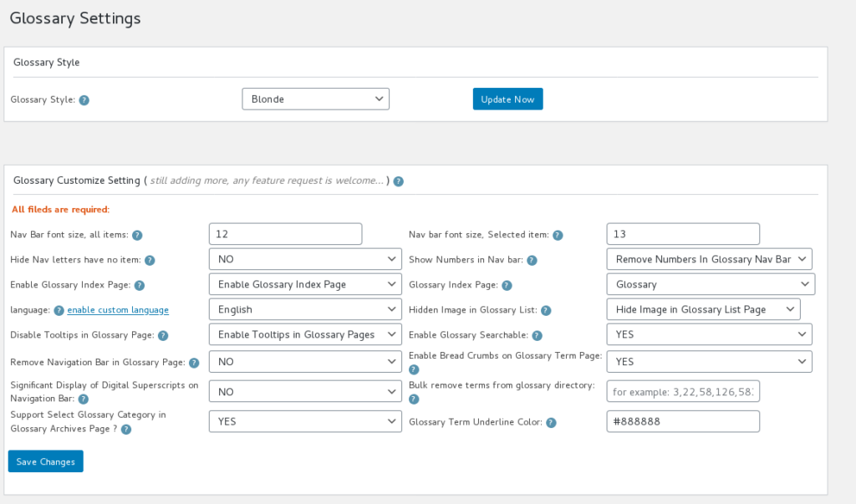Open the Glossary Style dropdown showing Blonde
This screenshot has width=856, height=504.
(315, 99)
